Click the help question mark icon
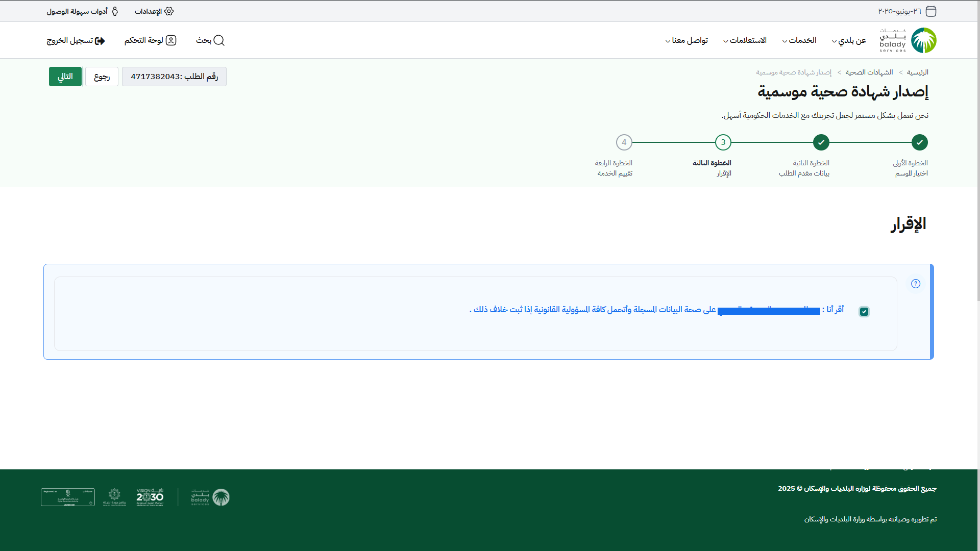The width and height of the screenshot is (980, 551). 916,284
